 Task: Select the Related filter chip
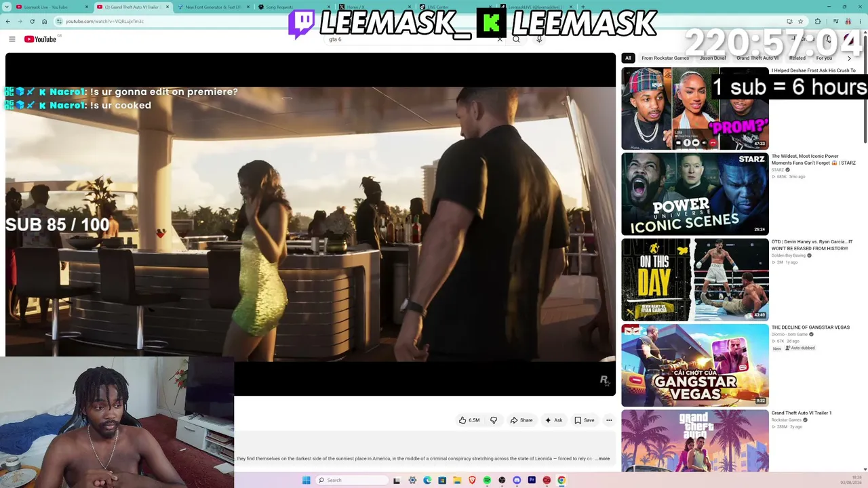pyautogui.click(x=797, y=58)
